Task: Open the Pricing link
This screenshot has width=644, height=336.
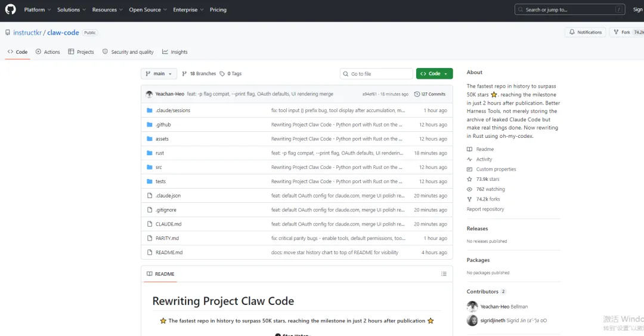Action: pos(218,10)
